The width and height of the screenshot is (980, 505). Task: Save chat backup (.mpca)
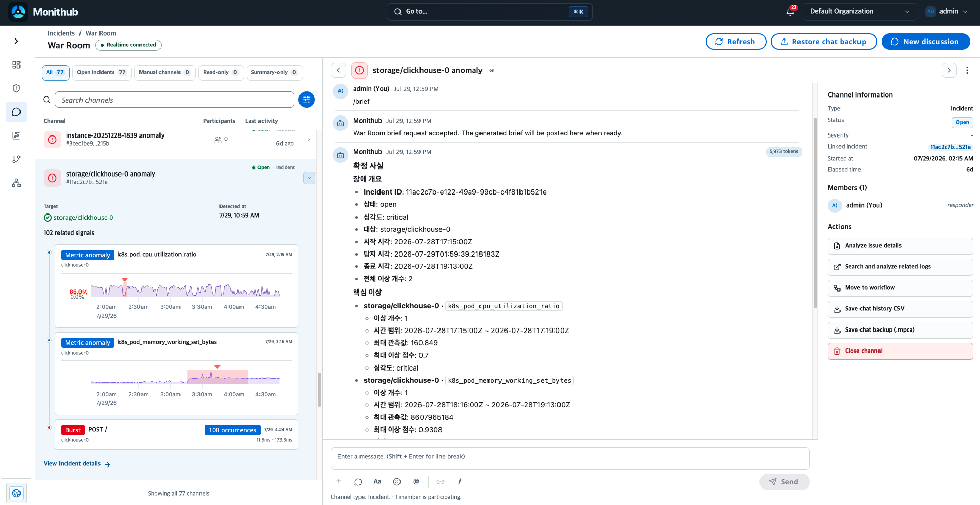click(900, 330)
